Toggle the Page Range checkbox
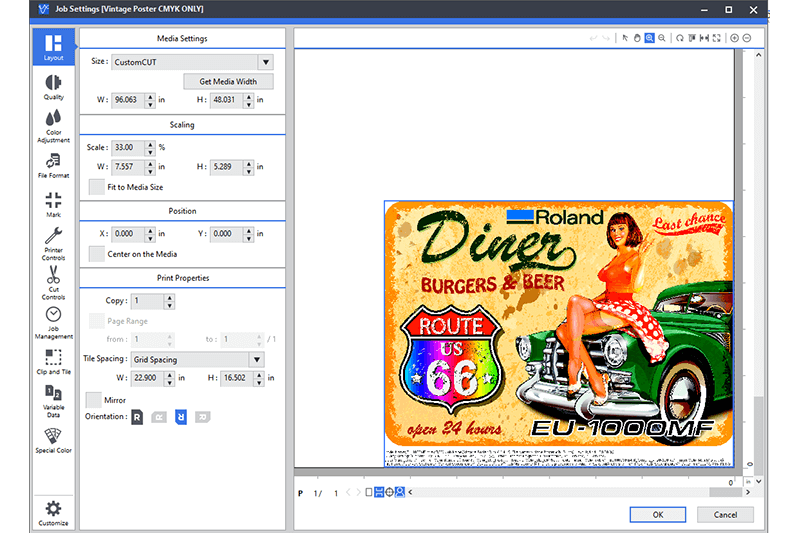This screenshot has height=533, width=800. (x=97, y=321)
